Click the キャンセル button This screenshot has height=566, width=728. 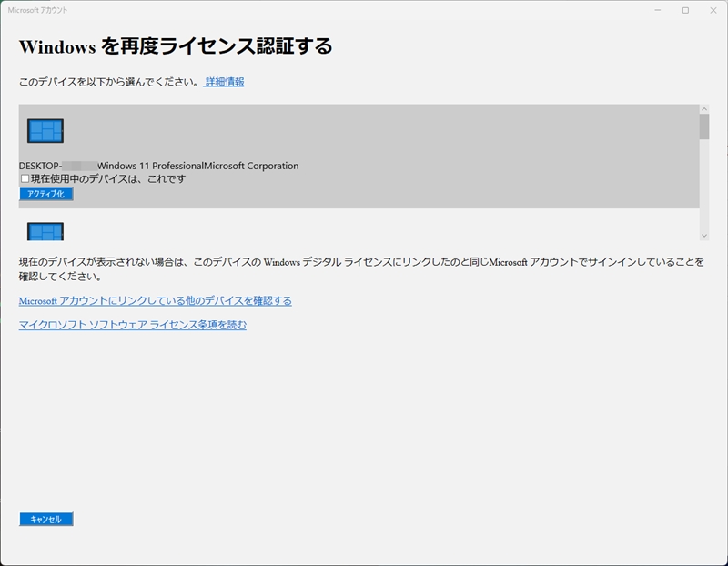point(45,519)
